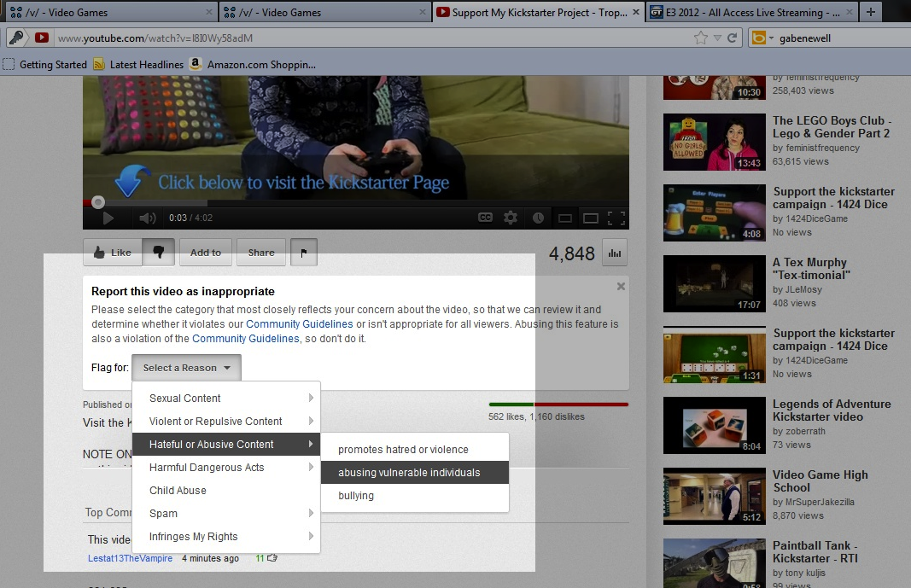Show video statistics bar-chart icon
The height and width of the screenshot is (588, 911).
tap(613, 253)
